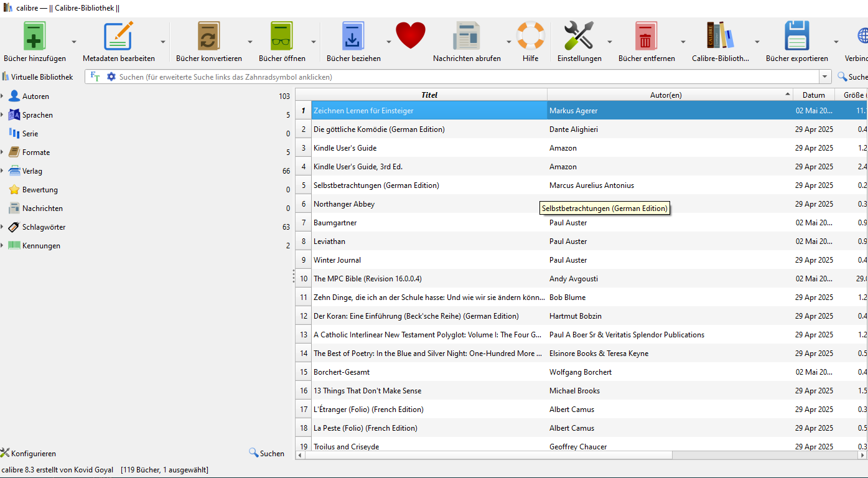This screenshot has height=478, width=868.
Task: Click the Nachrichten sidebar news icon
Action: tap(14, 209)
